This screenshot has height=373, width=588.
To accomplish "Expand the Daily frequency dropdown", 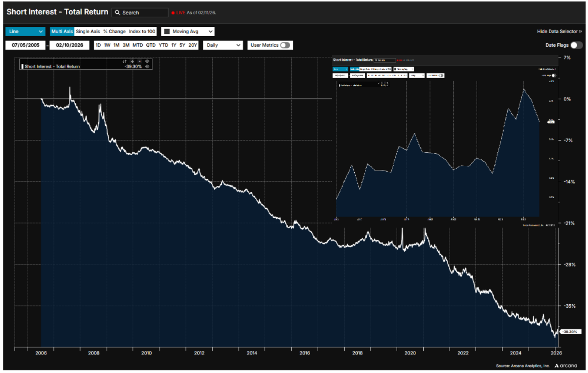I will [223, 45].
